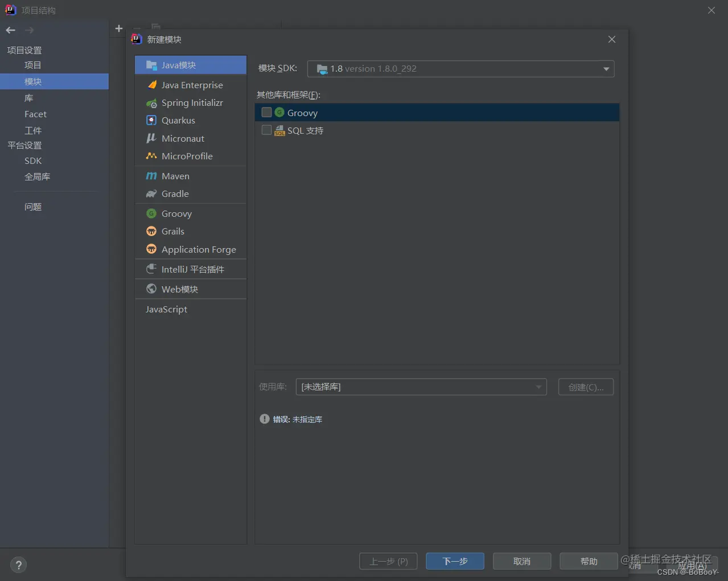Click the Java Enterprise icon
Image resolution: width=728 pixels, height=581 pixels.
[x=151, y=85]
